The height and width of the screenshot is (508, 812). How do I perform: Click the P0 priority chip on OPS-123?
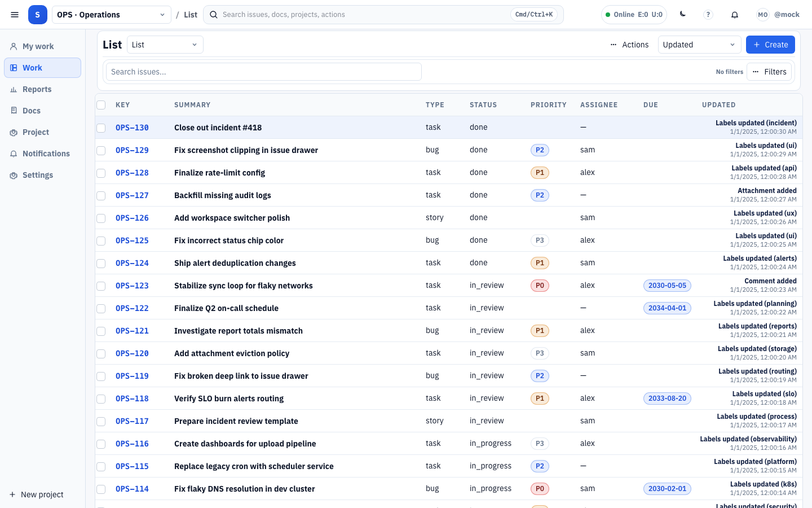click(x=540, y=286)
